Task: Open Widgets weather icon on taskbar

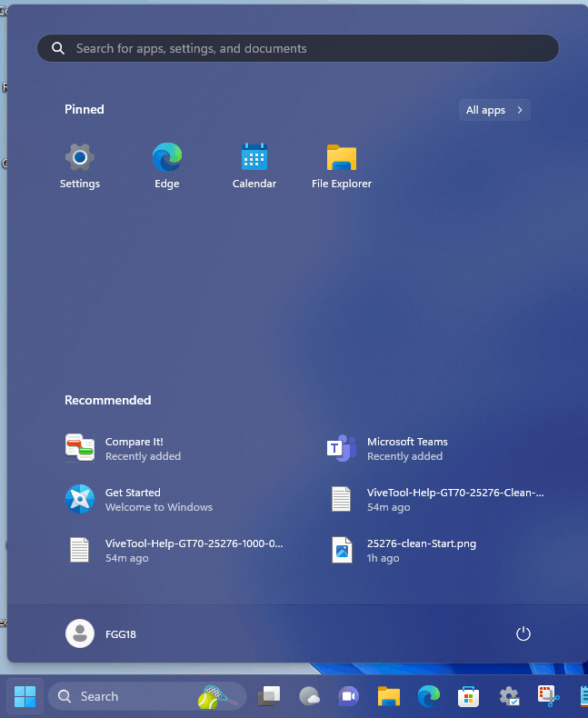Action: point(309,696)
